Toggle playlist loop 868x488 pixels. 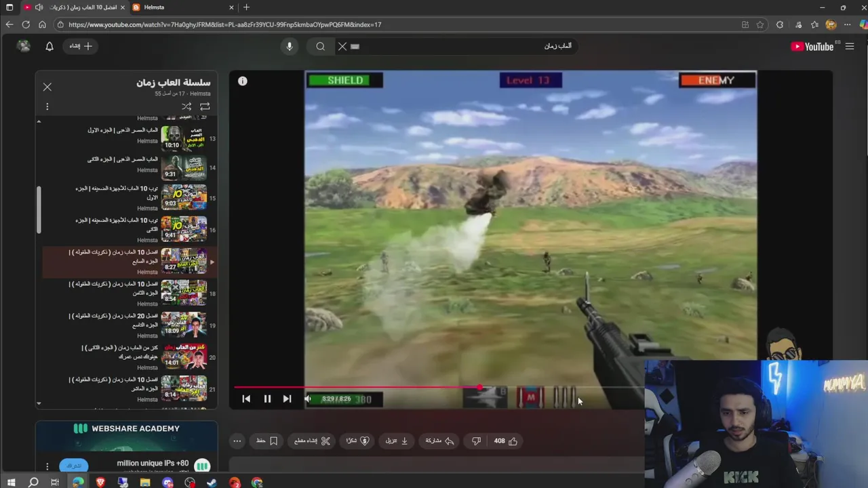[205, 106]
